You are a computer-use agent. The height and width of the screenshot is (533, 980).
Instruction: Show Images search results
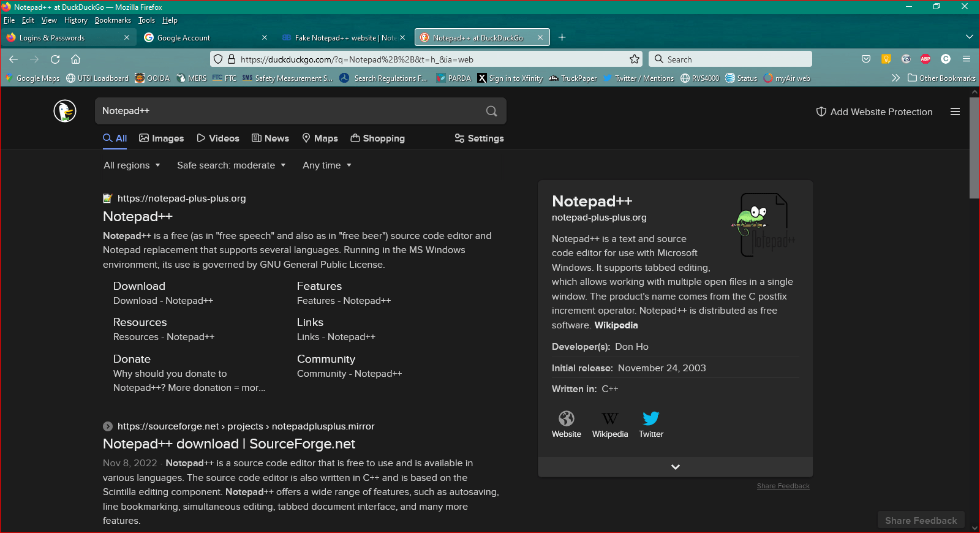point(162,138)
